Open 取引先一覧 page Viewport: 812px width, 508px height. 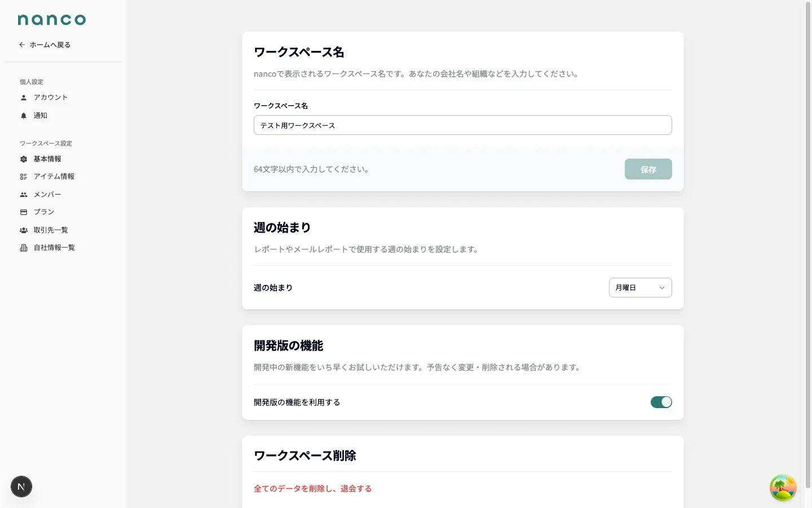point(51,230)
